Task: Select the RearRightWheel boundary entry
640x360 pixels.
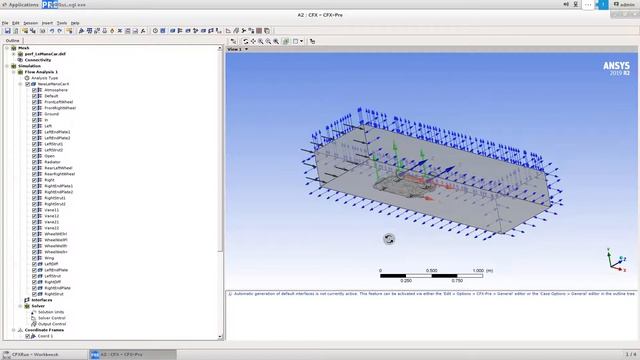Action: tap(60, 174)
